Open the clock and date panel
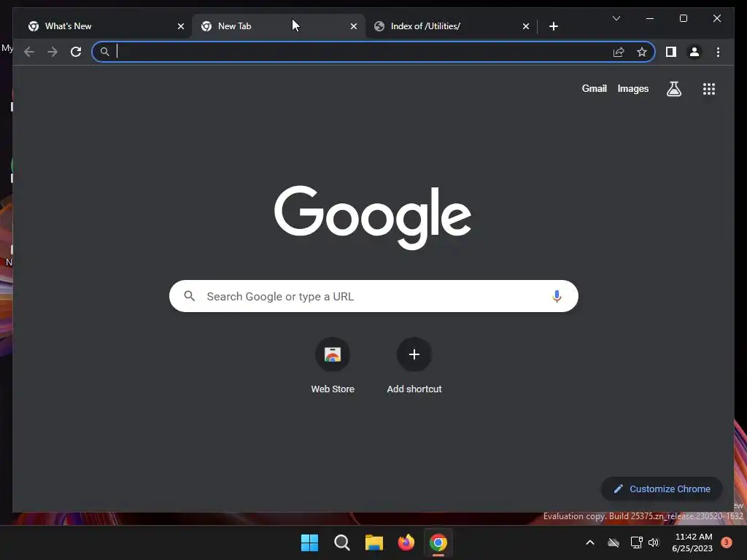 [x=692, y=542]
